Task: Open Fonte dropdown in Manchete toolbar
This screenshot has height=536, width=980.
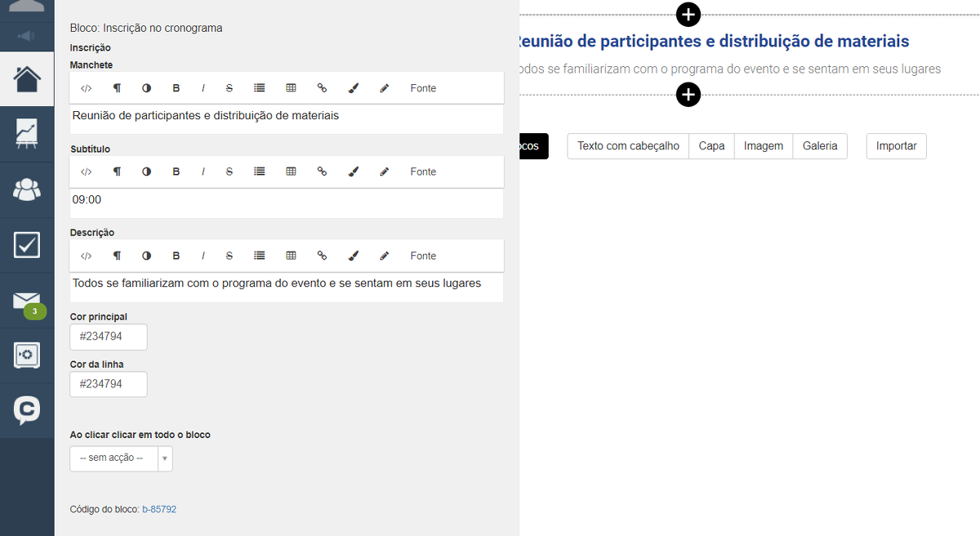Action: point(423,88)
